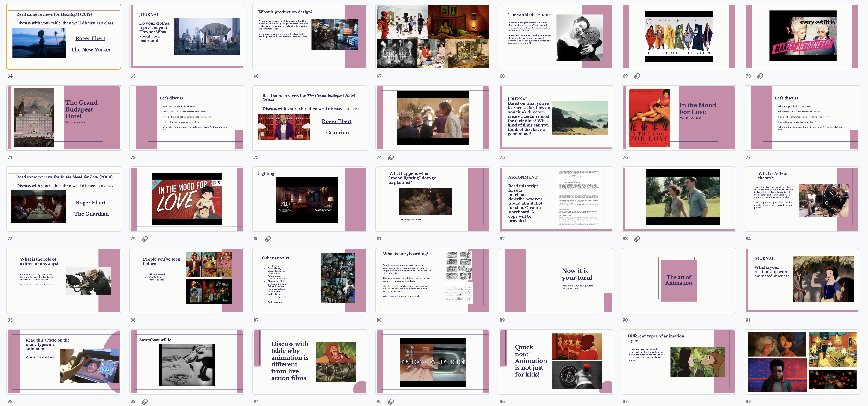Viewport: 868px width, 406px height.
Task: Click The New Yorker link on Moonlight slide
Action: pyautogui.click(x=91, y=49)
